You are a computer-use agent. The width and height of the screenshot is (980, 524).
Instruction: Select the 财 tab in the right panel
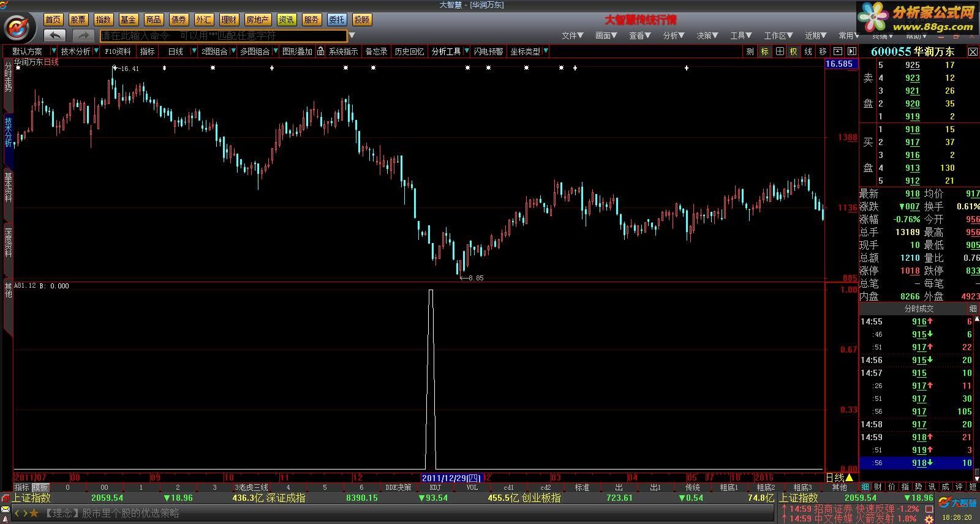tap(878, 487)
